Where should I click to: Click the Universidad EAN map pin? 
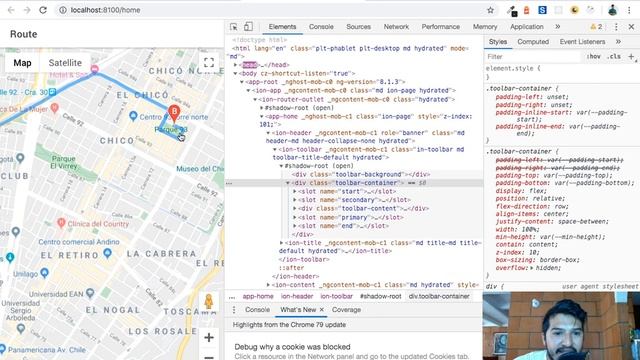[90, 293]
